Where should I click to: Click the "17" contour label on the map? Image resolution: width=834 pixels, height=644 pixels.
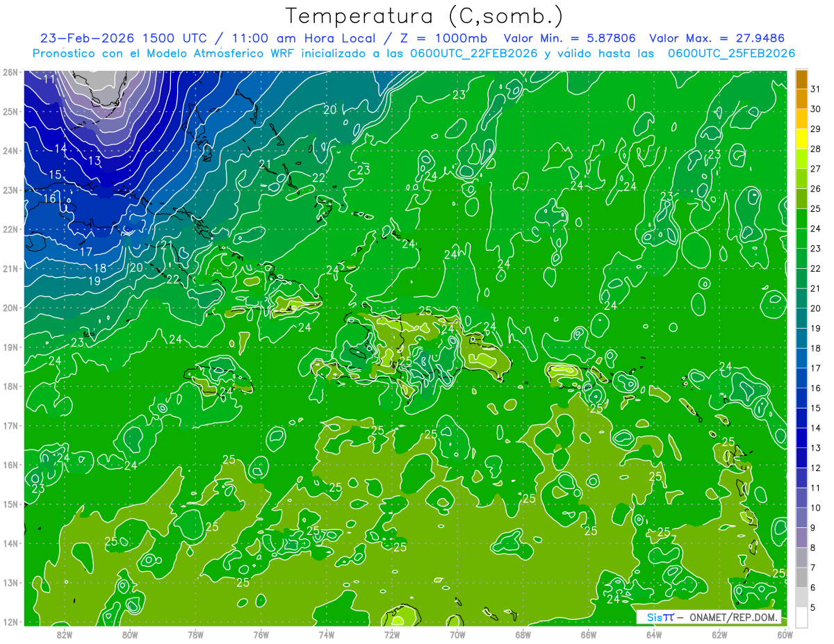(86, 251)
